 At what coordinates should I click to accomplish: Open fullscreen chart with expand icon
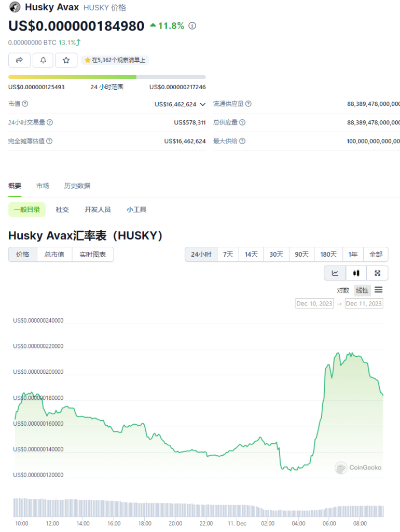coord(377,273)
